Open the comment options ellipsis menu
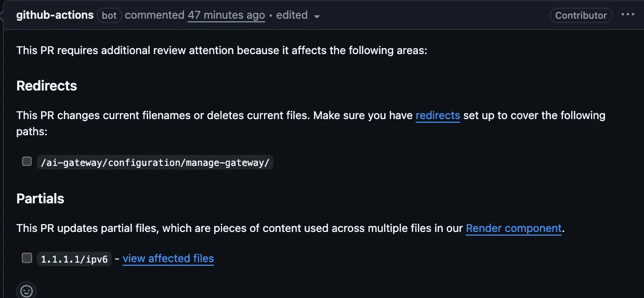The image size is (644, 298). tap(628, 15)
